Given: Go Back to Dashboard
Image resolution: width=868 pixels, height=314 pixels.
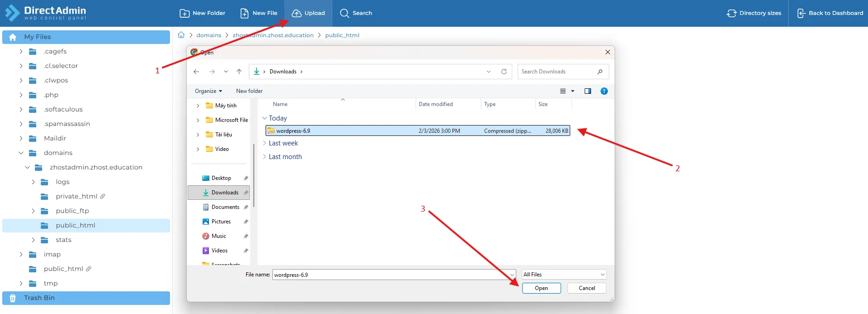Looking at the screenshot, I should (830, 13).
